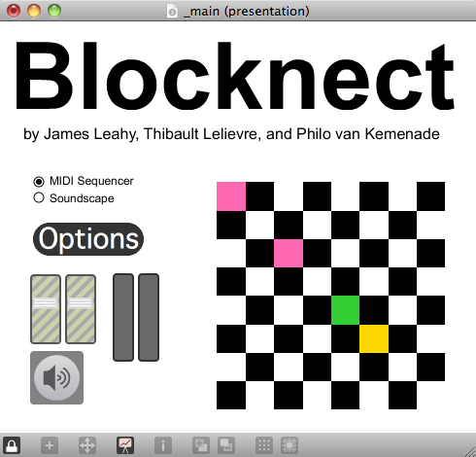Open the inspector info icon
This screenshot has height=457, width=476.
pos(163,445)
